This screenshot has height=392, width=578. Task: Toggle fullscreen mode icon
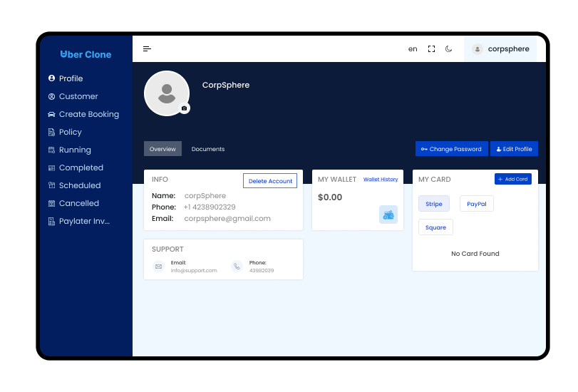tap(431, 49)
